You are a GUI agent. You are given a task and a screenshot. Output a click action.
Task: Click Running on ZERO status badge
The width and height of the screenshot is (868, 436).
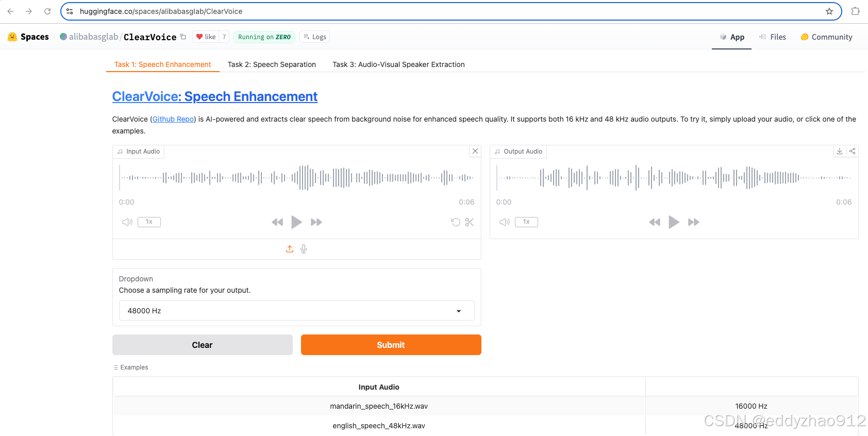(264, 37)
